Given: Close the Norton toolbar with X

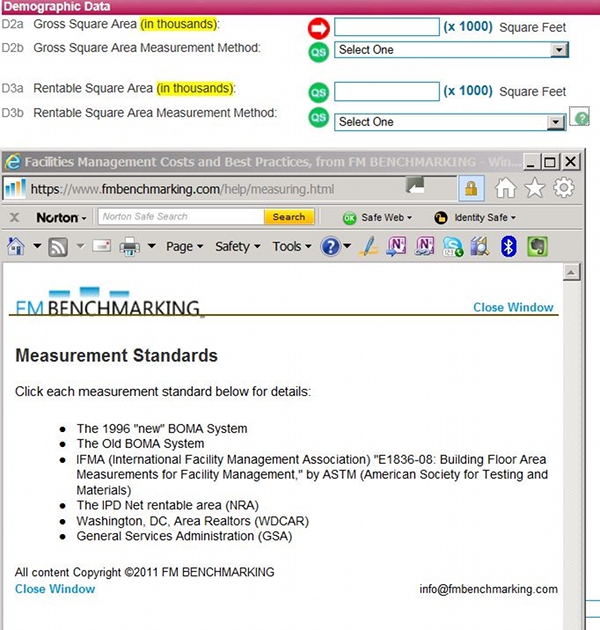Looking at the screenshot, I should pos(14,217).
